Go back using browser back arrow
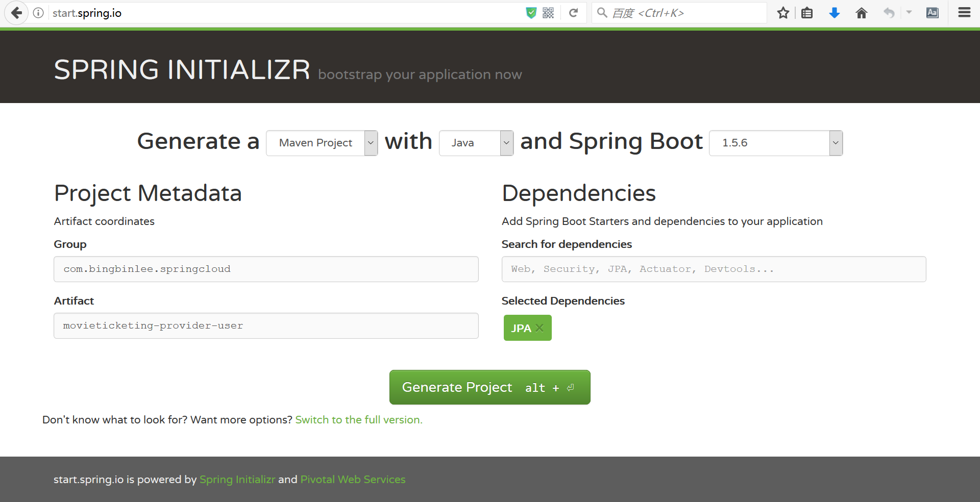This screenshot has height=502, width=980. 16,13
